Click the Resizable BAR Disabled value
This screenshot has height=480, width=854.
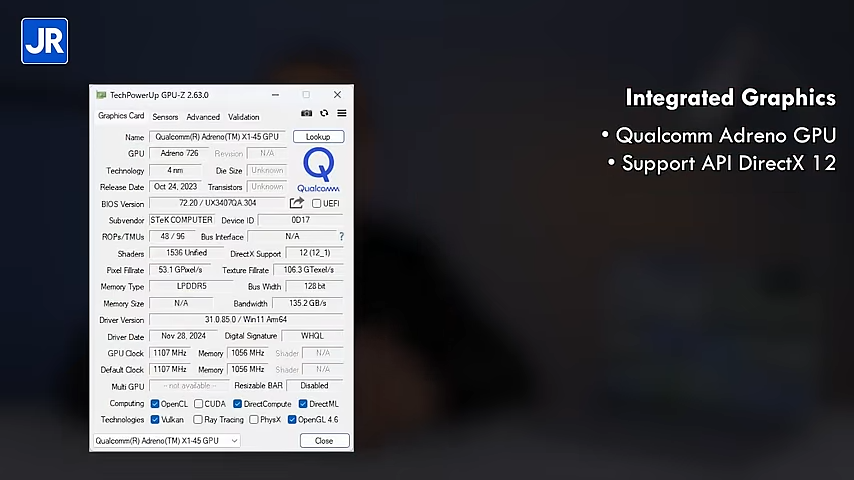(x=315, y=386)
